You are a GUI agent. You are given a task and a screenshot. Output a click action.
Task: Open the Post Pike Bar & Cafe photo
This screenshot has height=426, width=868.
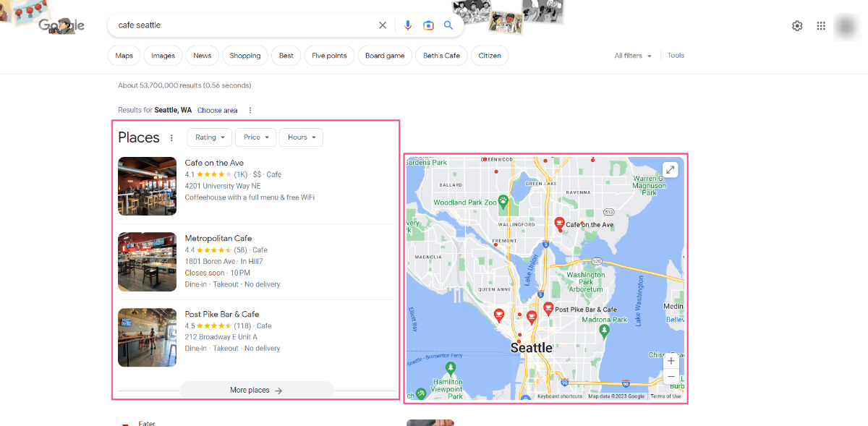pos(148,338)
